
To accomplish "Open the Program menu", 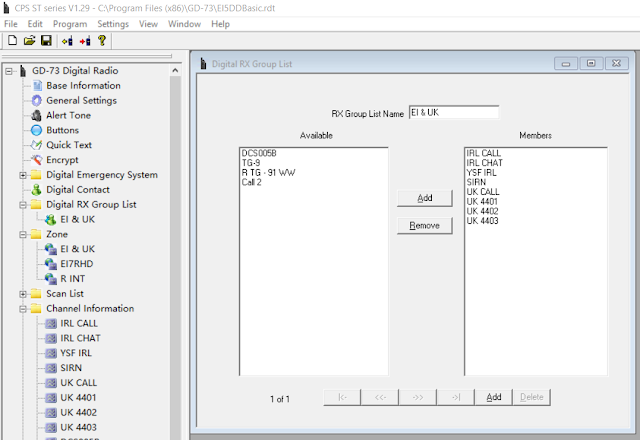I will [x=70, y=24].
